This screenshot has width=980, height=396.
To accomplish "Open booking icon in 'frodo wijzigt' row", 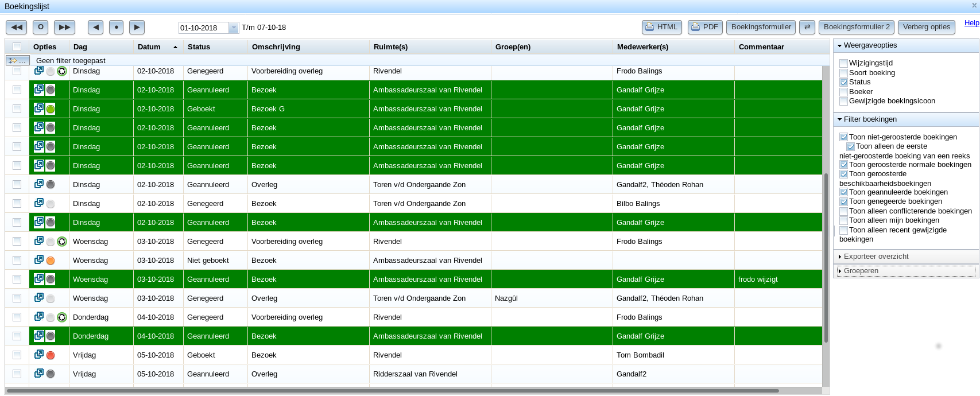I will [39, 279].
